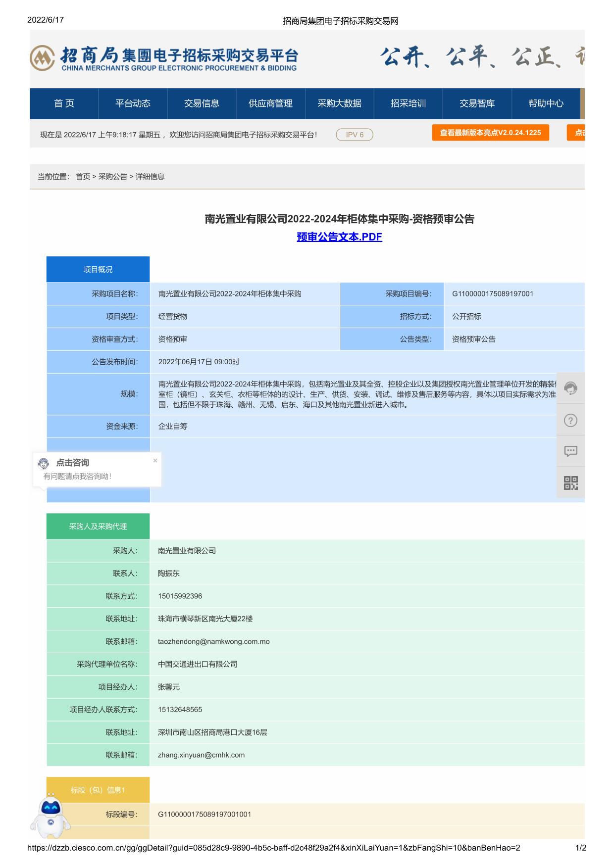The width and height of the screenshot is (614, 868).
Task: Open the message chat bubble icon
Action: [x=570, y=451]
